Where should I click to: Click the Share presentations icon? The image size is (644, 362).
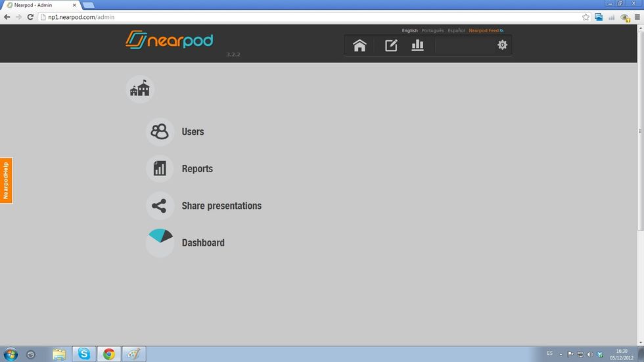coord(160,206)
